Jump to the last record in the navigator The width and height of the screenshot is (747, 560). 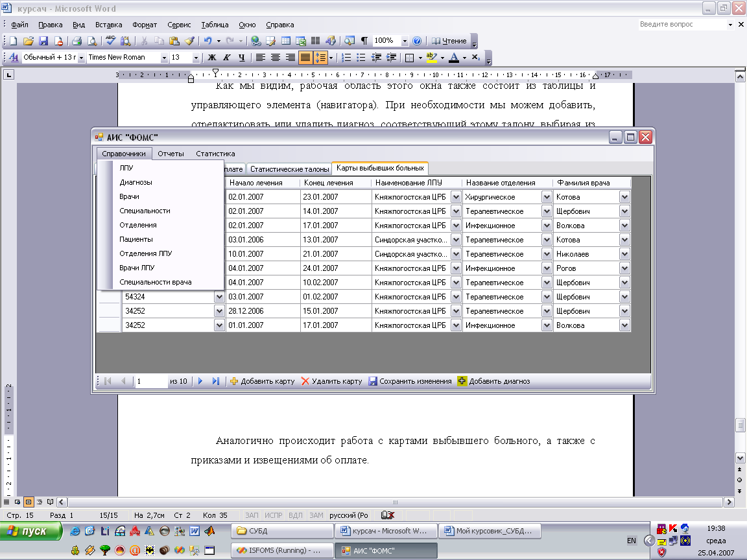pyautogui.click(x=216, y=381)
